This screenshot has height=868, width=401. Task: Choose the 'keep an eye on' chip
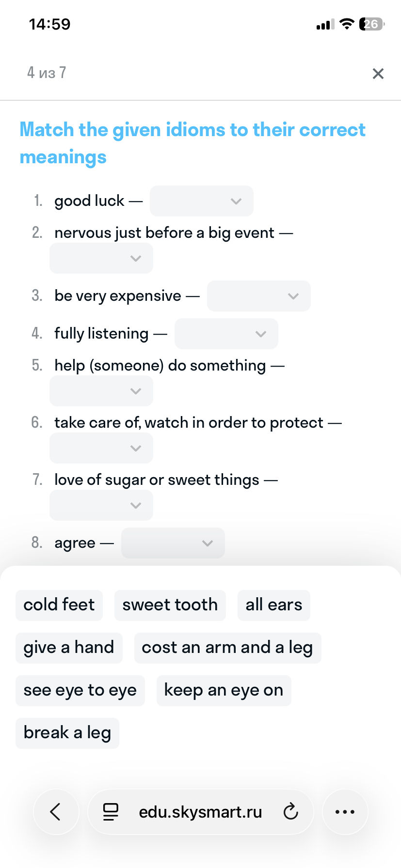(x=224, y=690)
